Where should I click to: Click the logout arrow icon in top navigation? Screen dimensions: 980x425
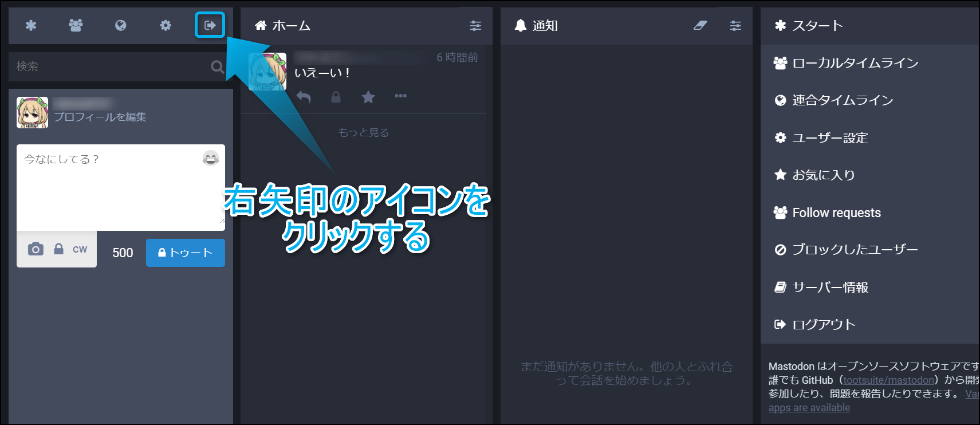click(x=210, y=25)
